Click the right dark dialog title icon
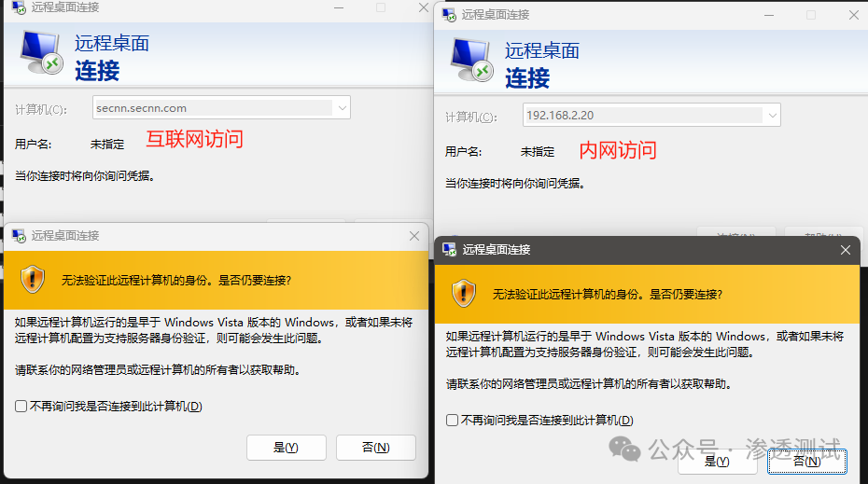 click(449, 250)
